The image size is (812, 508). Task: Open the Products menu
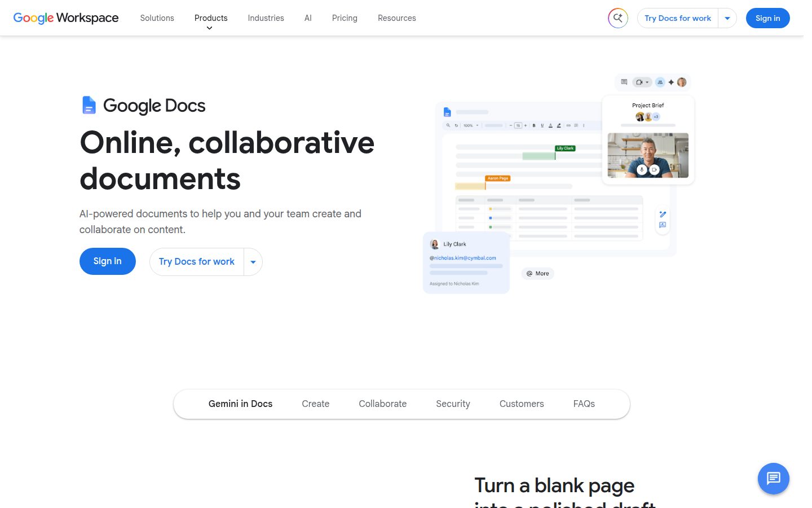211,18
